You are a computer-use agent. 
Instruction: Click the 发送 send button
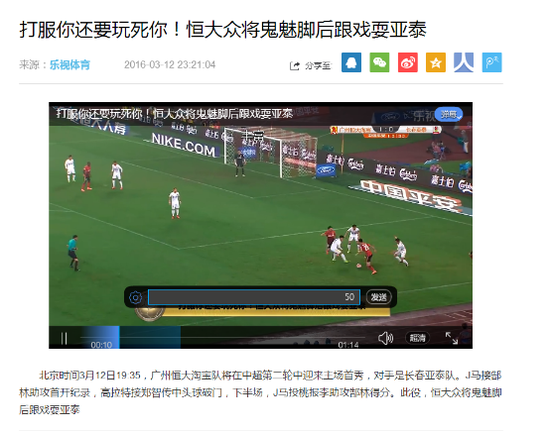(x=378, y=297)
